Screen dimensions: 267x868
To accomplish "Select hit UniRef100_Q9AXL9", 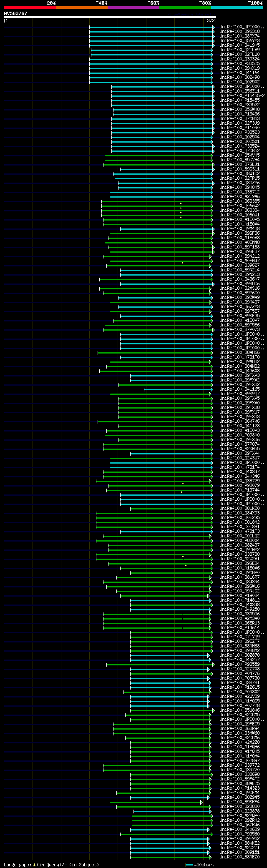I will tap(239, 68).
